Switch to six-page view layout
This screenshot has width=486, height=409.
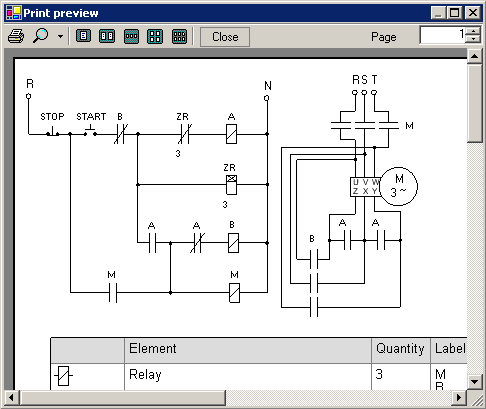[179, 36]
